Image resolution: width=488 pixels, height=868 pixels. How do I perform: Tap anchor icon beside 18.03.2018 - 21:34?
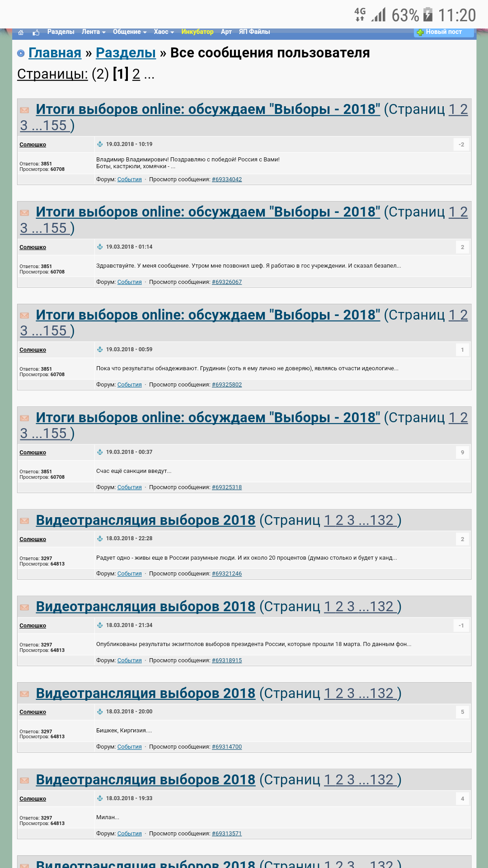pyautogui.click(x=100, y=625)
